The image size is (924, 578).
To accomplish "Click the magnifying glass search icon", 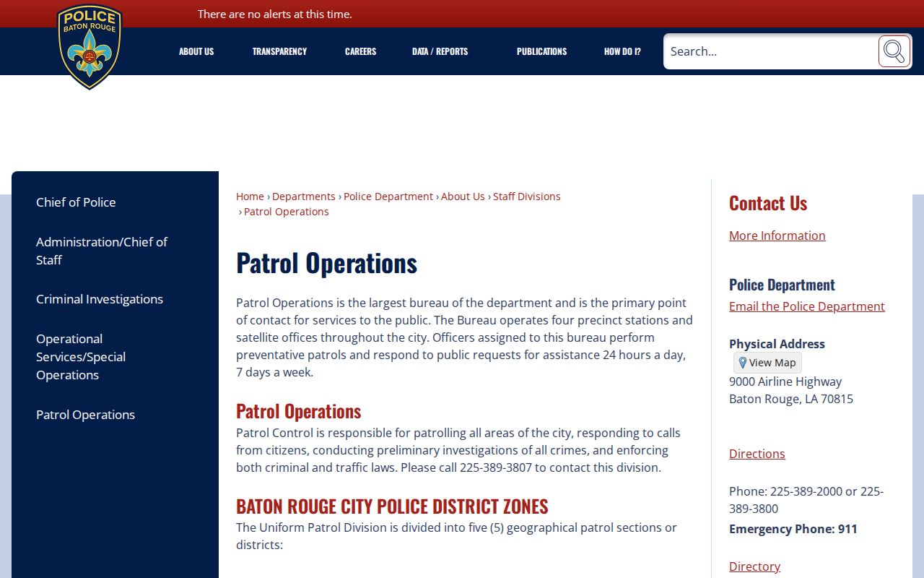I will coord(894,51).
